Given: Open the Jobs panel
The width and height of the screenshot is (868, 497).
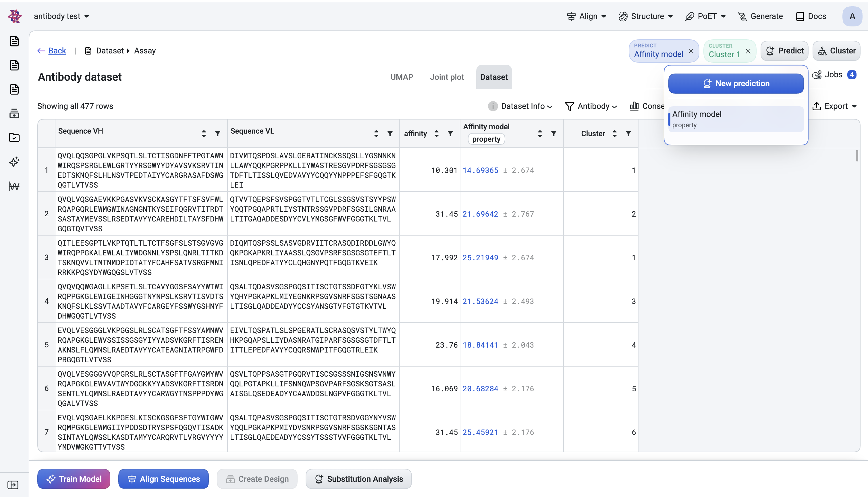Looking at the screenshot, I should coord(834,74).
